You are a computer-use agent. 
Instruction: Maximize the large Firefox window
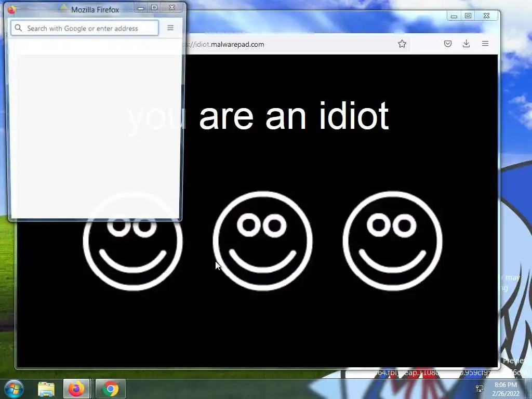point(468,16)
